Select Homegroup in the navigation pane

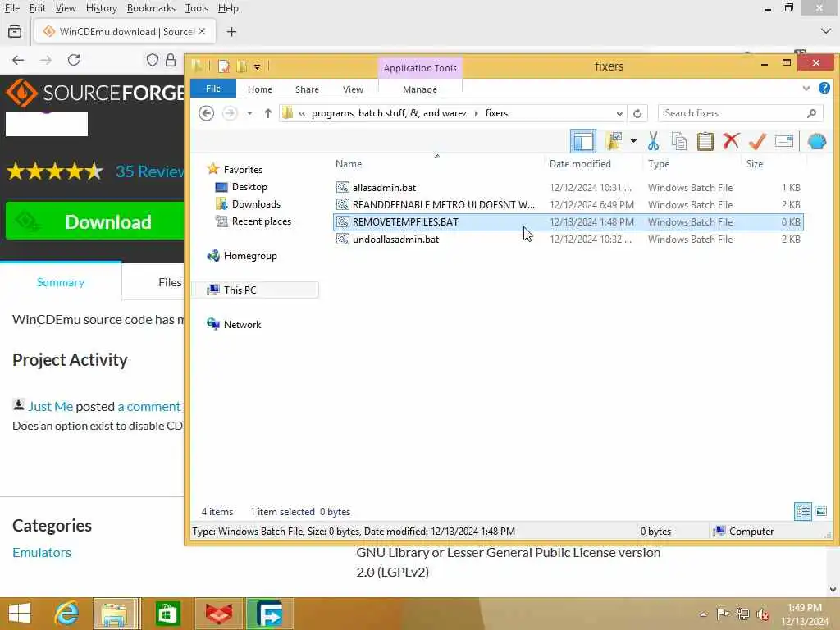(x=250, y=256)
